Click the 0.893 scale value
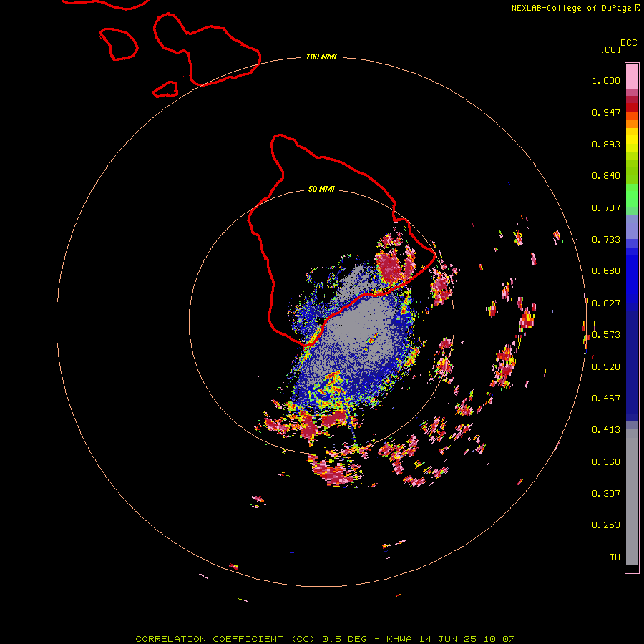This screenshot has height=644, width=644. tap(606, 144)
